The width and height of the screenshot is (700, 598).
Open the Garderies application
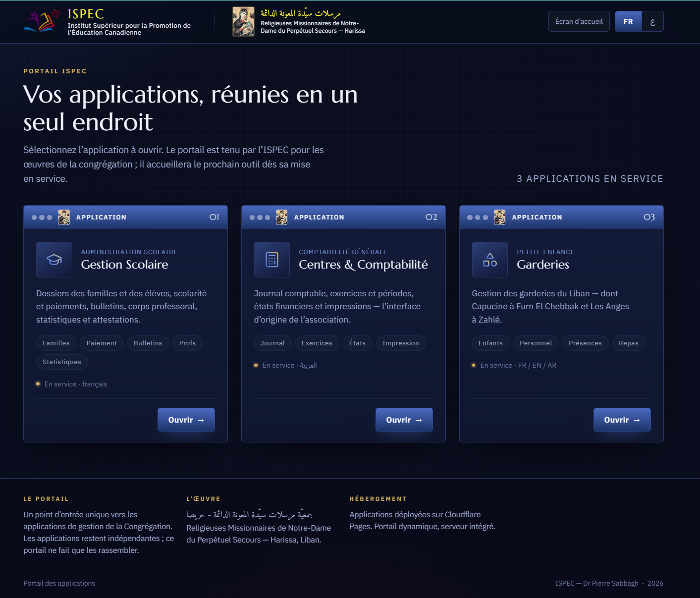click(x=622, y=420)
